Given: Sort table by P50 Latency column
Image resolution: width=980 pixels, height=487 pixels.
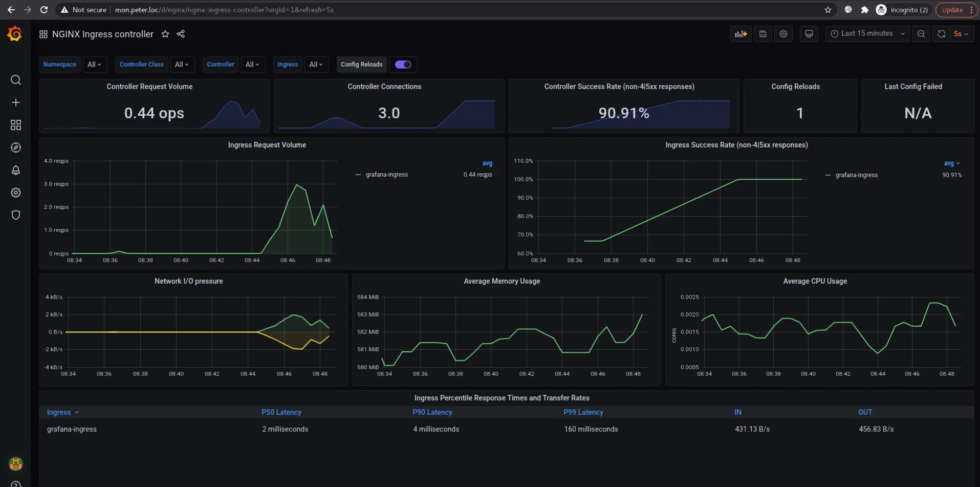Looking at the screenshot, I should point(281,412).
